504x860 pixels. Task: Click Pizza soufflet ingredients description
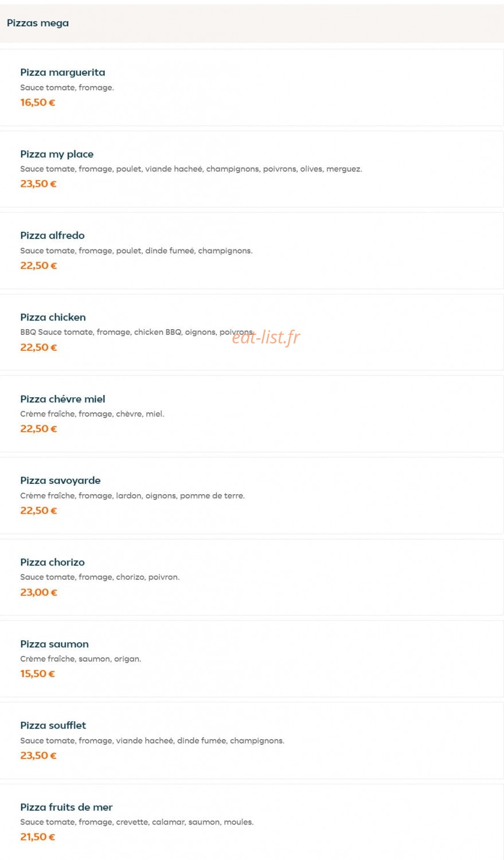(x=152, y=741)
